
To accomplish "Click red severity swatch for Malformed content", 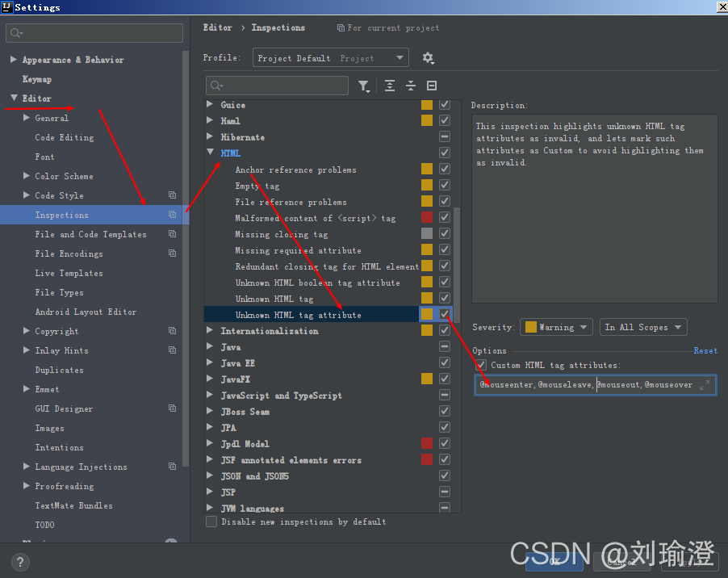I will point(427,217).
